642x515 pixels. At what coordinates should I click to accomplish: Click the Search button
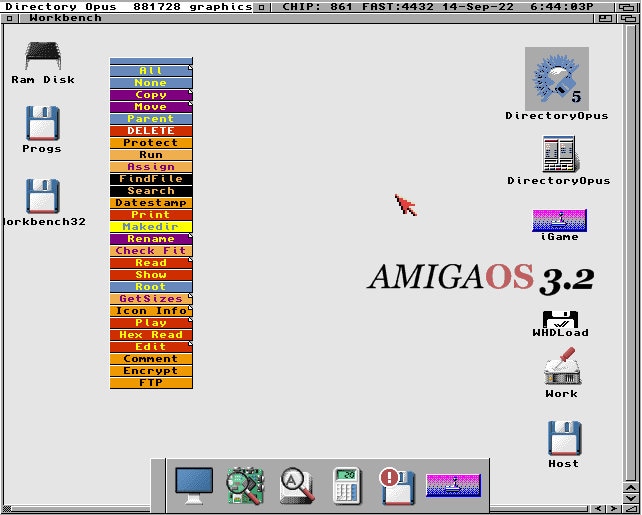pyautogui.click(x=151, y=191)
